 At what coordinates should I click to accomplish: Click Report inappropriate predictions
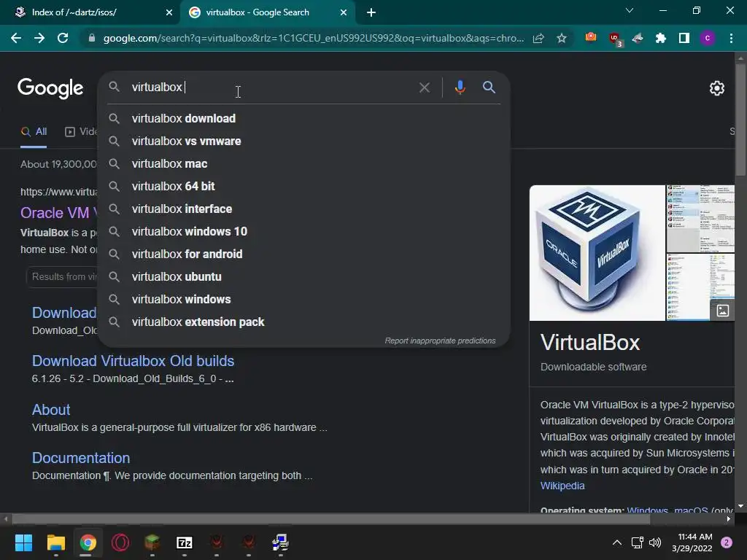point(440,341)
